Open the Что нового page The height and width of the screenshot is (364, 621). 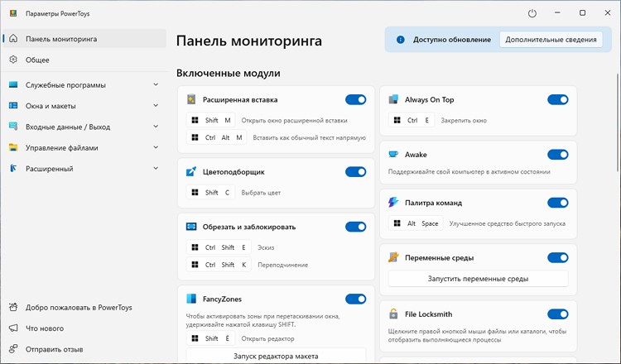point(84,328)
